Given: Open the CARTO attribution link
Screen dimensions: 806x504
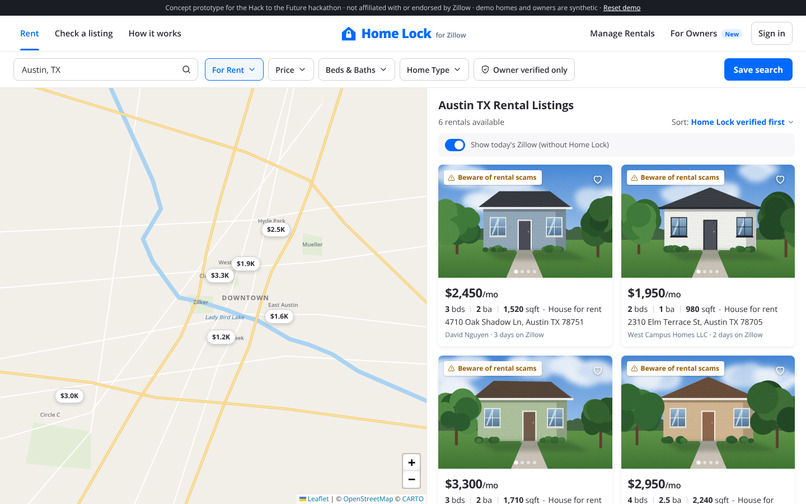Looking at the screenshot, I should point(413,499).
